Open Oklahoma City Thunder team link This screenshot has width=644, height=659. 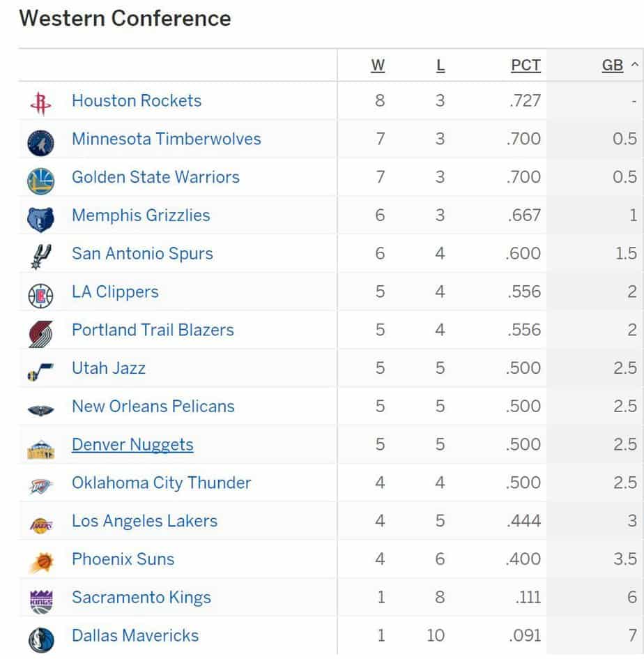161,483
